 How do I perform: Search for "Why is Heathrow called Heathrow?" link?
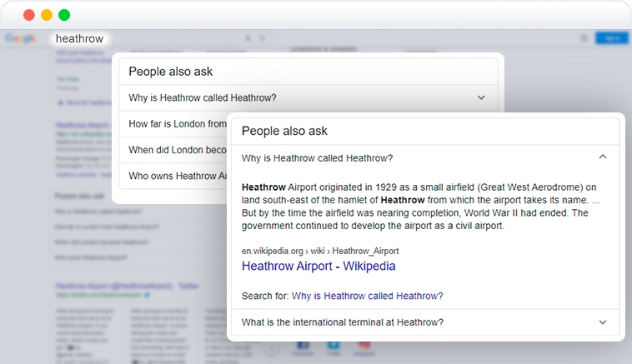tap(367, 296)
